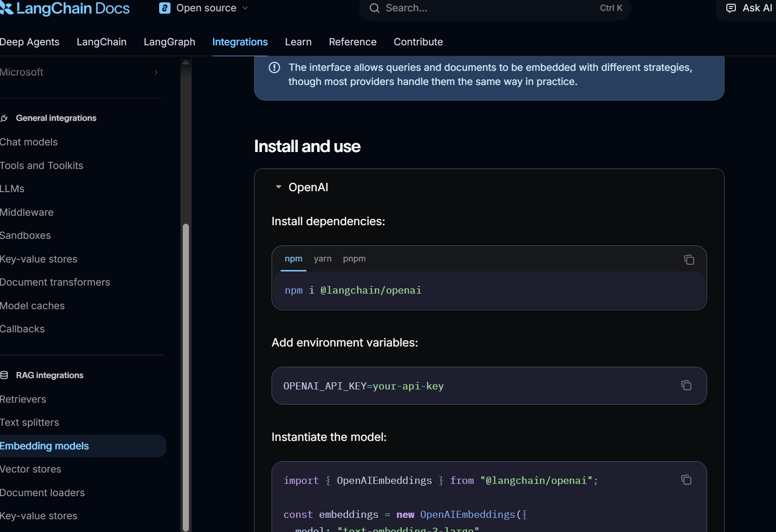This screenshot has width=776, height=532.
Task: Open the Reference tab
Action: (x=353, y=42)
